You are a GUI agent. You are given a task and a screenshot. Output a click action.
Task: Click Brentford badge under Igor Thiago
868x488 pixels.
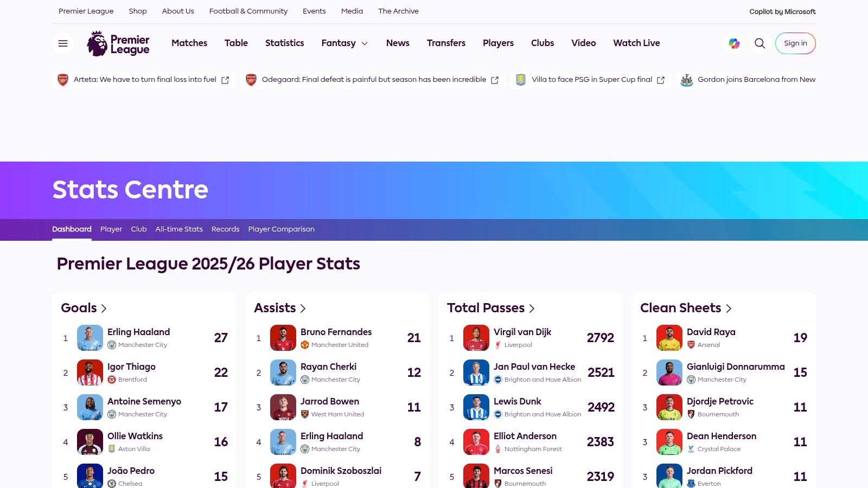[x=112, y=380]
